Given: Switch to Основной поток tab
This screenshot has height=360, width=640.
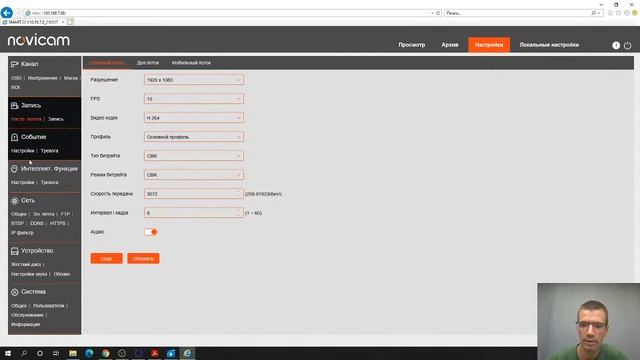Looking at the screenshot, I should 107,63.
